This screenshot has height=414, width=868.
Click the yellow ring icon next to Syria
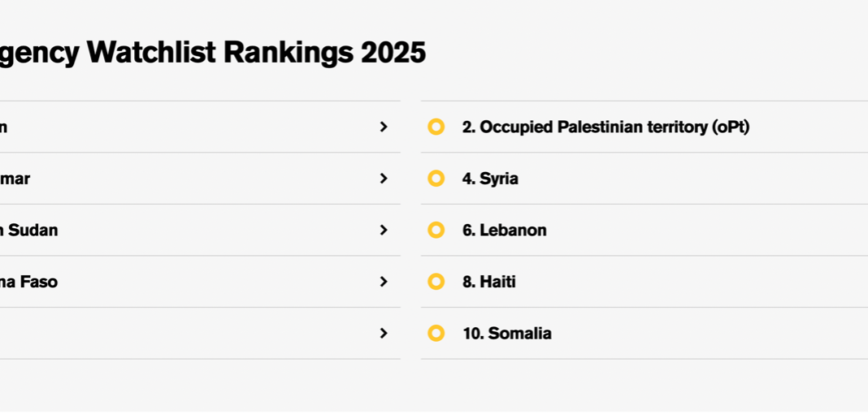pyautogui.click(x=436, y=179)
